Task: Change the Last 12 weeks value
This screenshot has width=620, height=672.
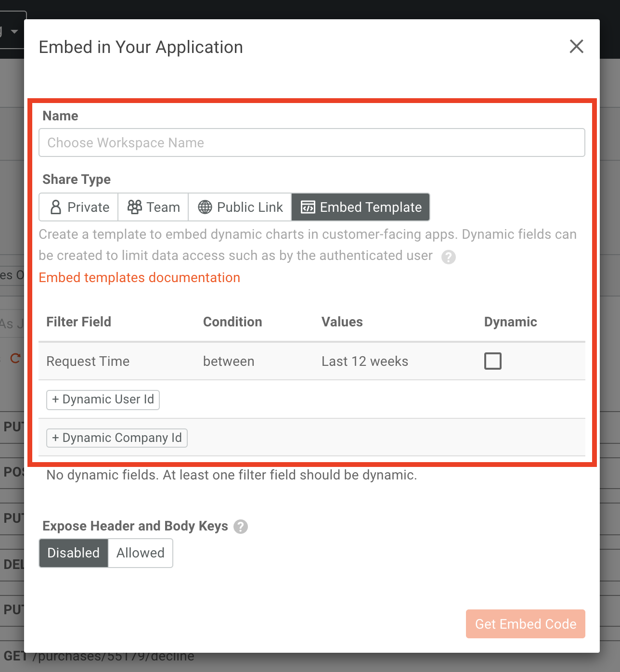Action: coord(364,361)
